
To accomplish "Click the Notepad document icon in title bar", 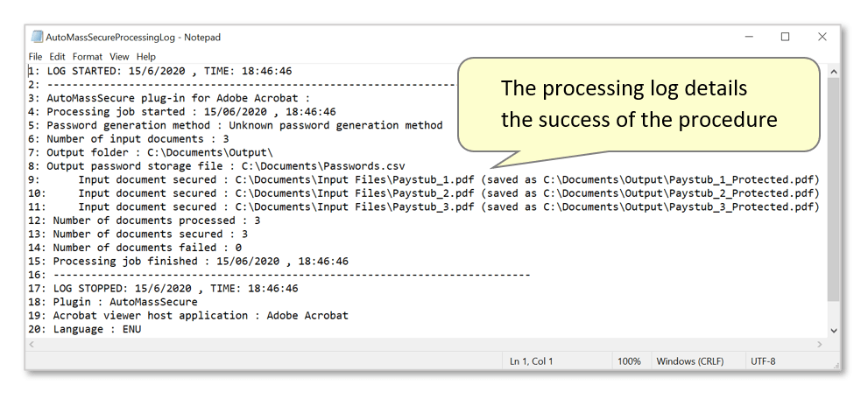I will [37, 37].
